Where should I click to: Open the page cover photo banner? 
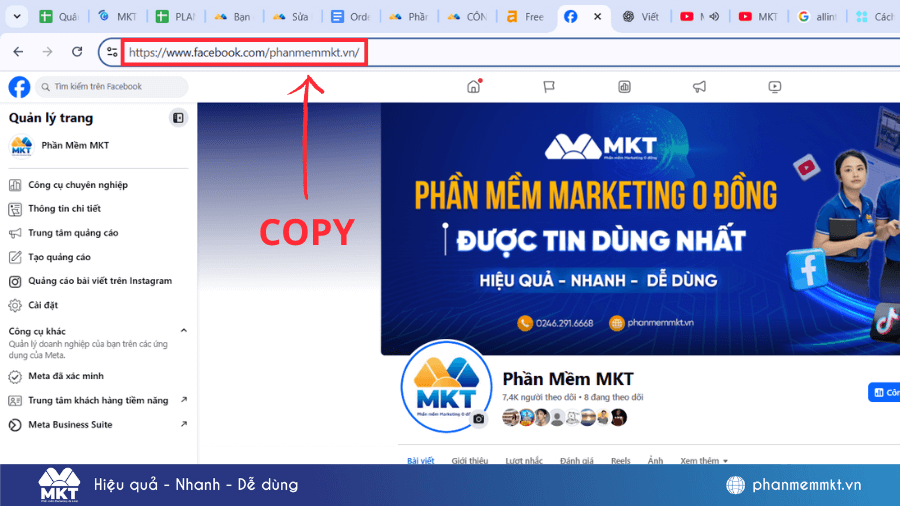pos(640,228)
